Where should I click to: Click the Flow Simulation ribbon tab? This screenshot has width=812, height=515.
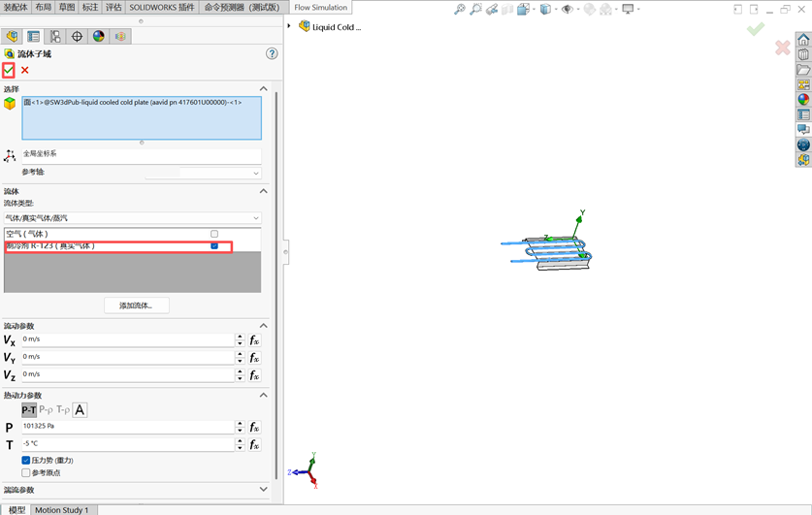click(x=320, y=7)
